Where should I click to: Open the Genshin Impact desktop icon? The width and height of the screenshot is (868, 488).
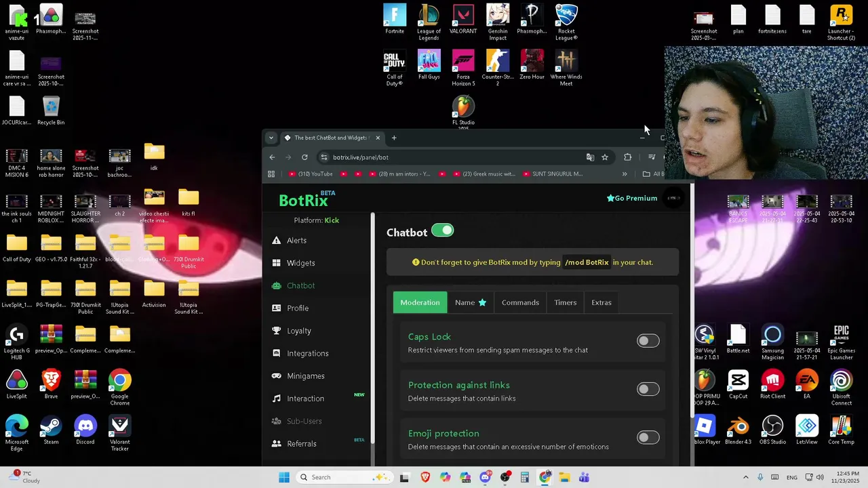click(x=498, y=22)
